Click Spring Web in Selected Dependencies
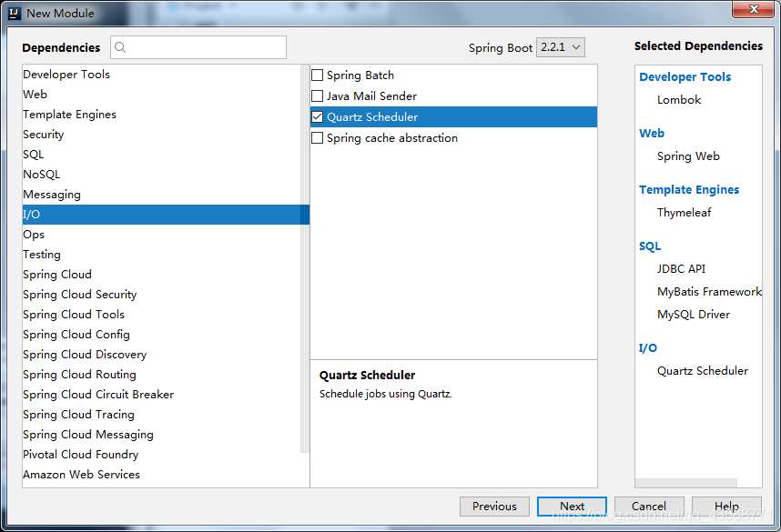Screen dimensions: 781x532 pyautogui.click(x=688, y=156)
